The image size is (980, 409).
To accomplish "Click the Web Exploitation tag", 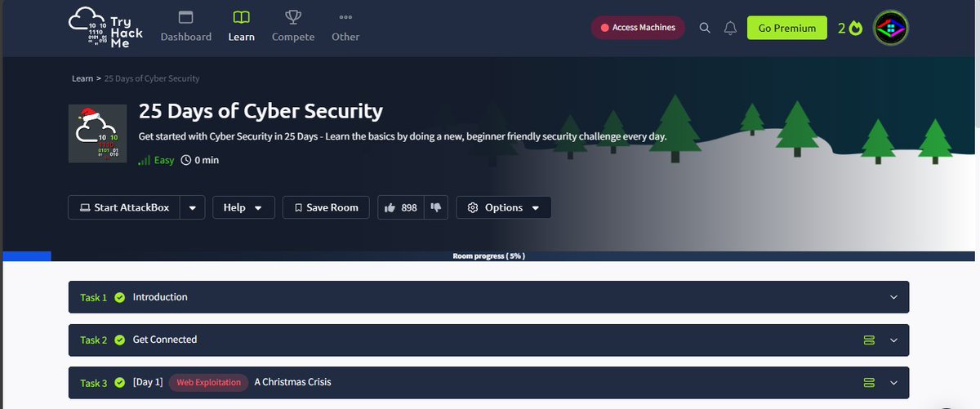I will point(209,382).
